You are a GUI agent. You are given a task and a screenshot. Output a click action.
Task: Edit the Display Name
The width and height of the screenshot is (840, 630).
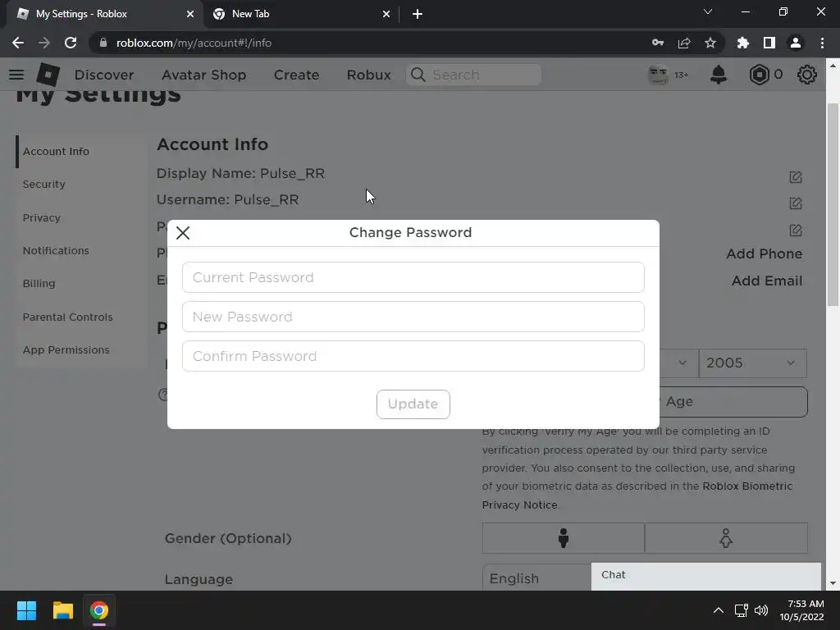click(796, 177)
